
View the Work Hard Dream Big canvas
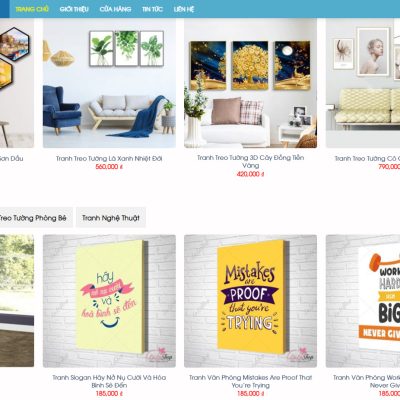click(x=363, y=301)
